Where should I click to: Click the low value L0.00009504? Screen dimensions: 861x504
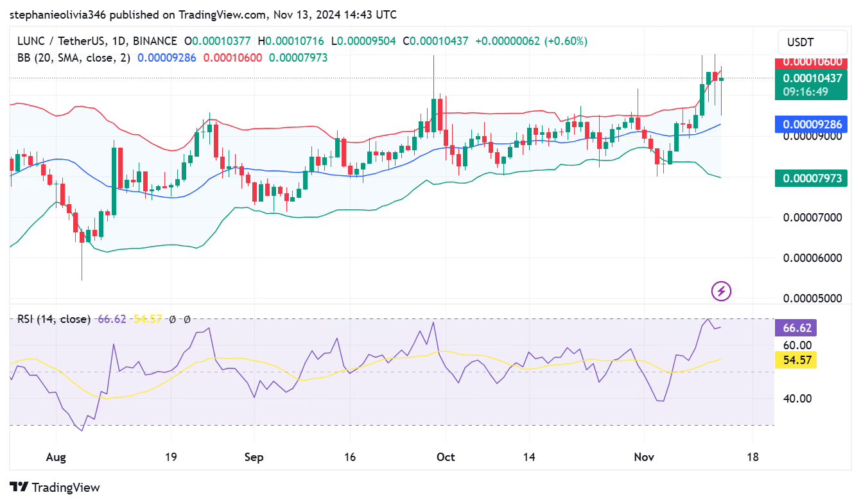click(365, 41)
